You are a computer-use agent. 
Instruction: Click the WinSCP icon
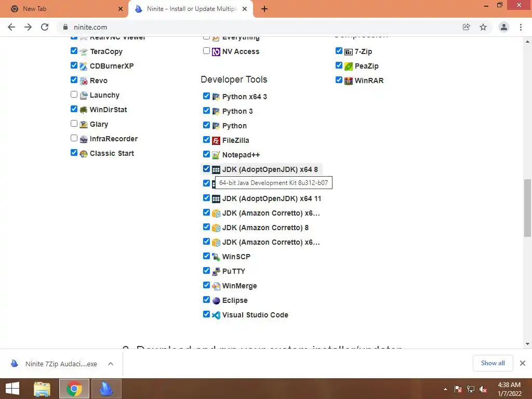click(216, 257)
